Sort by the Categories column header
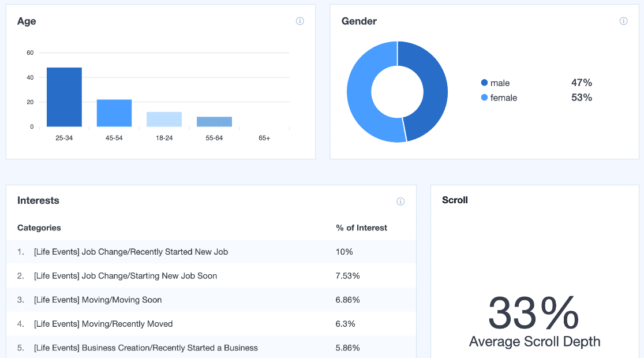The image size is (644, 358). pyautogui.click(x=39, y=228)
